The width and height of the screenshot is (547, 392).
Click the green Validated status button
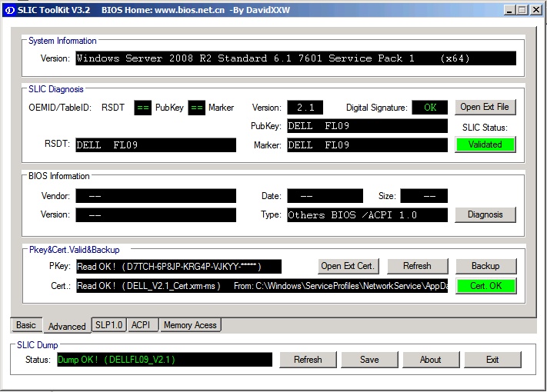pyautogui.click(x=485, y=145)
